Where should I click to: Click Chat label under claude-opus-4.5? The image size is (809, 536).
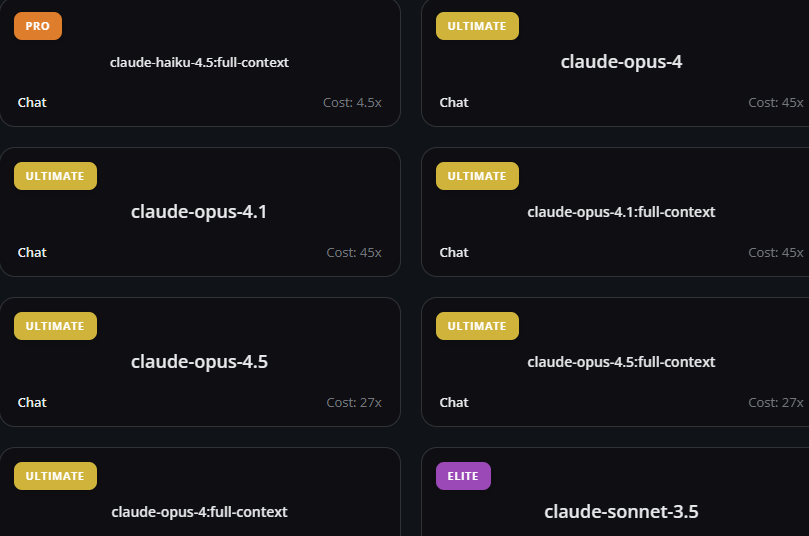(32, 402)
